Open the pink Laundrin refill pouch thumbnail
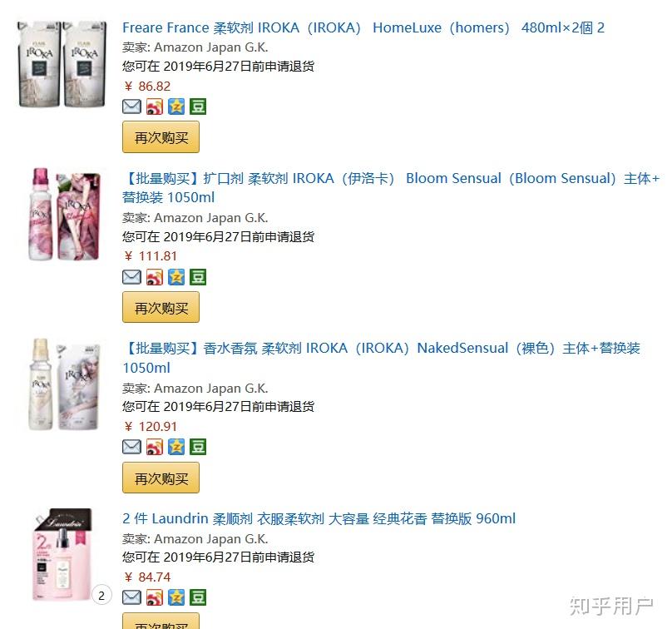The height and width of the screenshot is (629, 672). pos(63,555)
